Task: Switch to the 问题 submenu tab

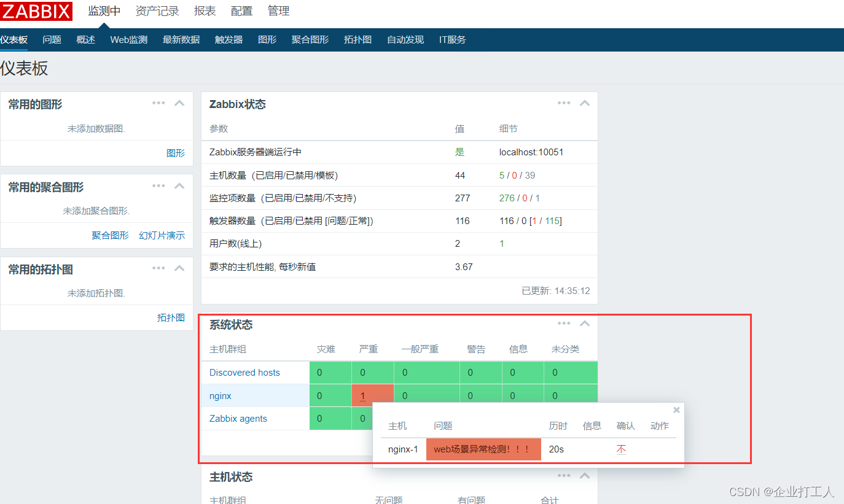Action: click(x=52, y=40)
